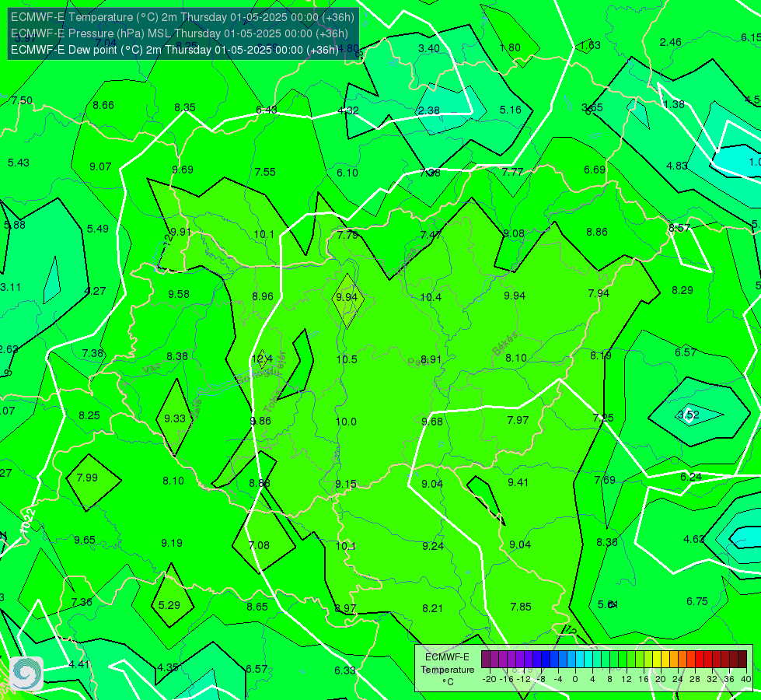Click the 6.10 temperature value
Viewport: 761px width, 700px height.
click(347, 173)
